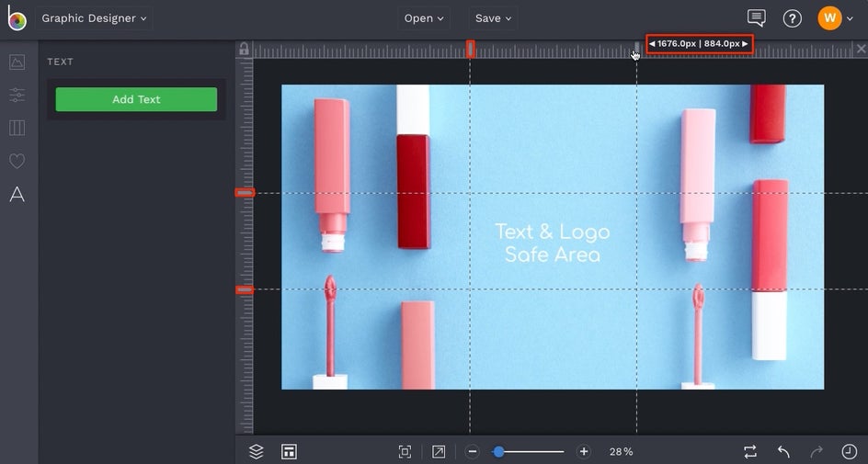Open the feedback chat icon

tap(756, 18)
